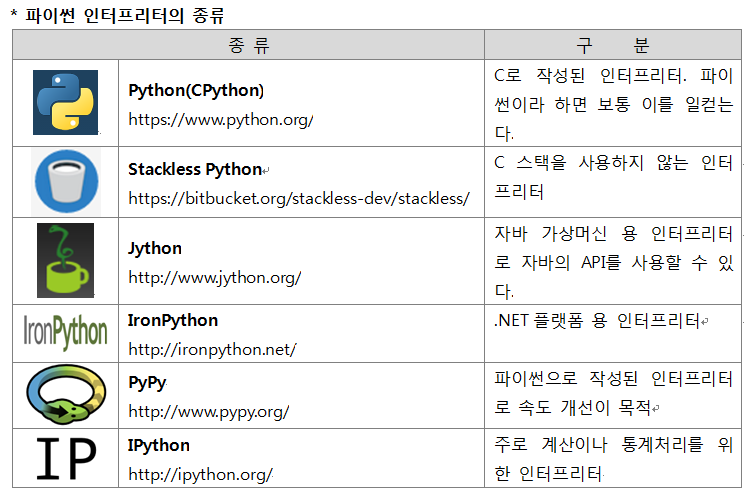Click the 주로 계산이나 통계처리를 description
752x496 pixels.
click(x=613, y=459)
